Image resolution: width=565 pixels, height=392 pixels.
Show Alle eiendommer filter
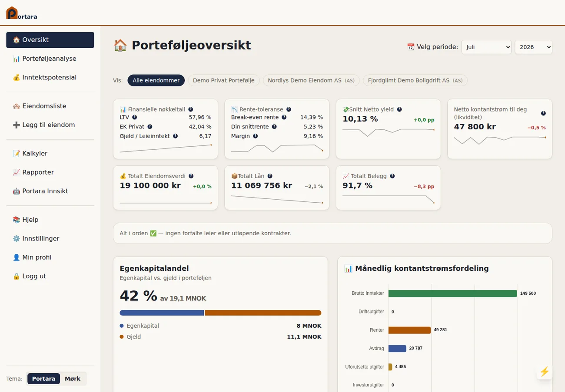click(156, 80)
